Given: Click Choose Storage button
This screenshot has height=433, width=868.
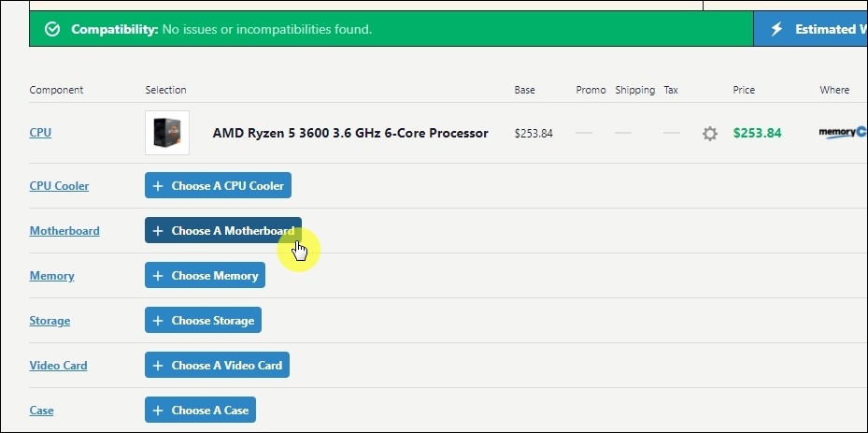Looking at the screenshot, I should (x=203, y=321).
